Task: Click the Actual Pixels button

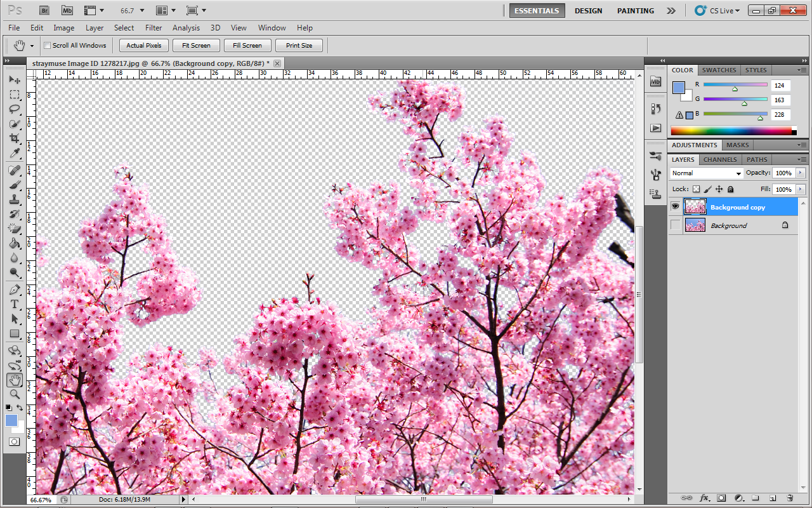Action: point(144,46)
